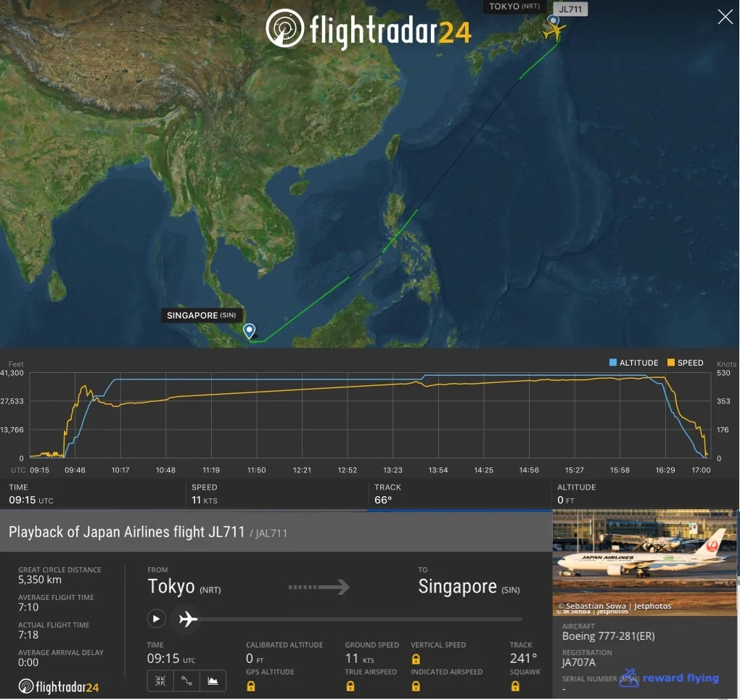
Task: Click the 10:17 mark on chart timeline
Action: (x=120, y=470)
